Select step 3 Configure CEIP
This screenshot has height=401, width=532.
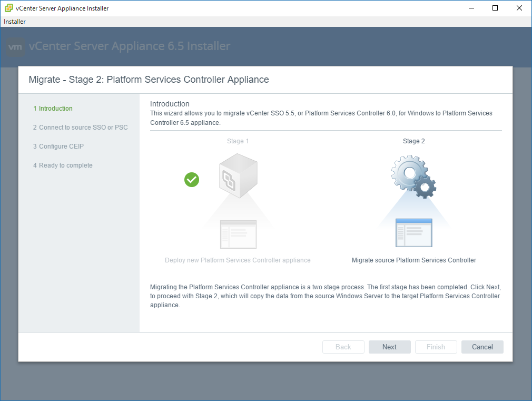[58, 146]
